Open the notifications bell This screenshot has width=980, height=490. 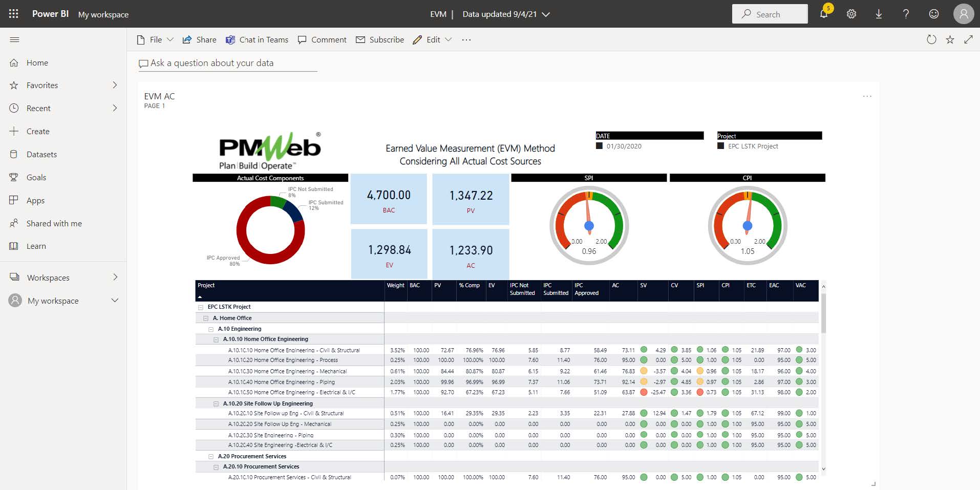824,14
